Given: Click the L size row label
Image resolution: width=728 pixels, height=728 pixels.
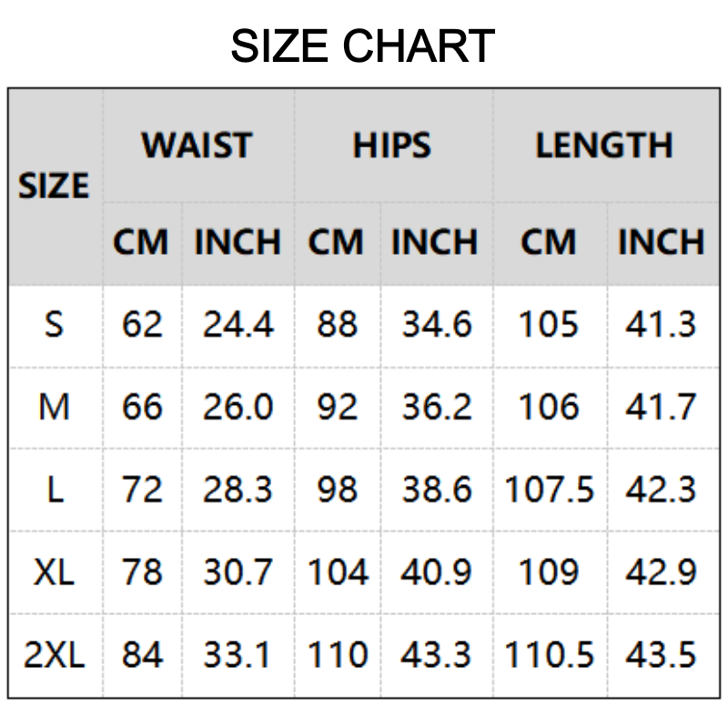Looking at the screenshot, I should [x=56, y=490].
